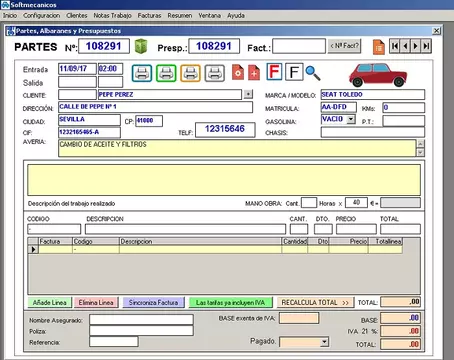Screen dimensions: 454x360
Task: Click the orange document icon near navigation arrows
Action: pos(378,47)
